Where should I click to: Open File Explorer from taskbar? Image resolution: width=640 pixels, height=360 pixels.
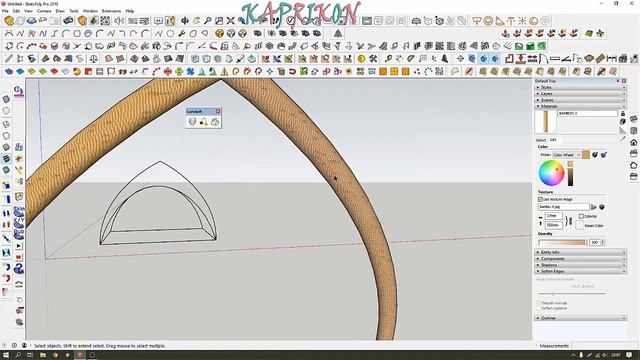pos(42,355)
